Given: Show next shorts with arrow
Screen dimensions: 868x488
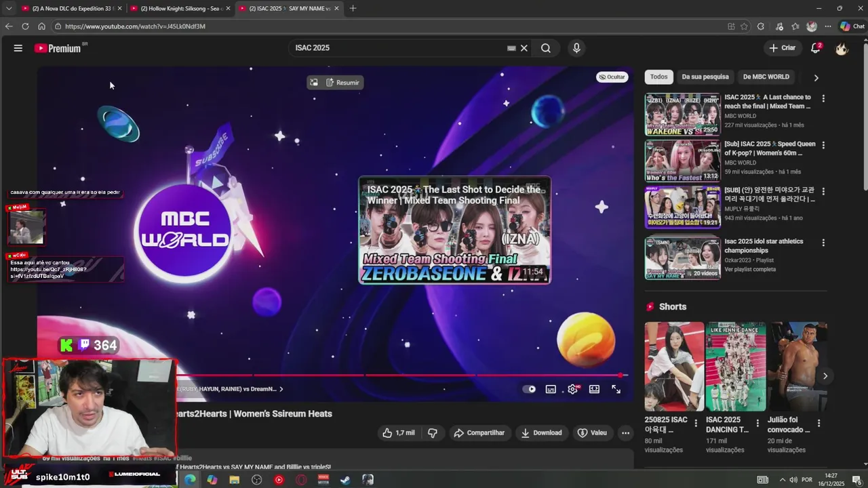Looking at the screenshot, I should pos(825,375).
